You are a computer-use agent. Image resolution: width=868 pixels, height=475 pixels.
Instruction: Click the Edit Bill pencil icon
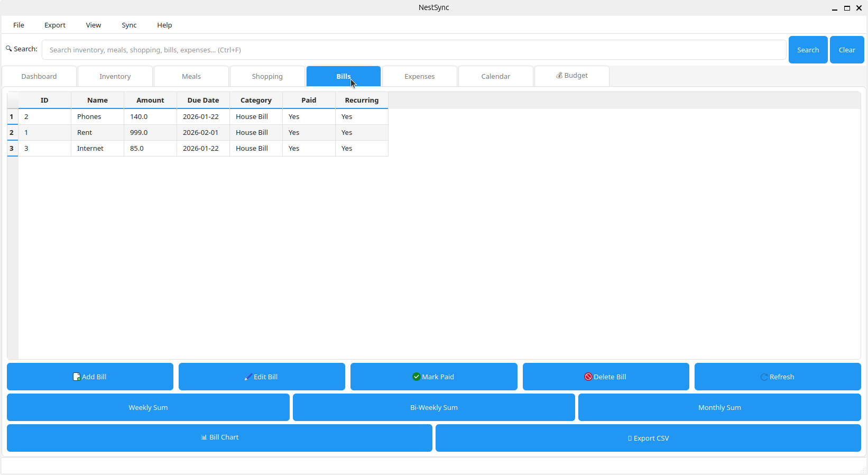(x=248, y=377)
